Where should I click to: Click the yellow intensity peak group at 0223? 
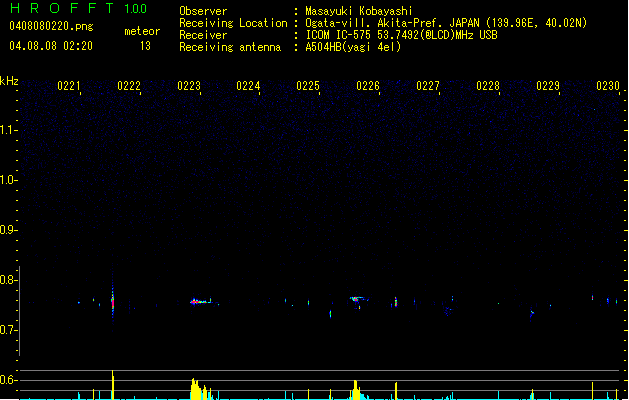[201, 389]
